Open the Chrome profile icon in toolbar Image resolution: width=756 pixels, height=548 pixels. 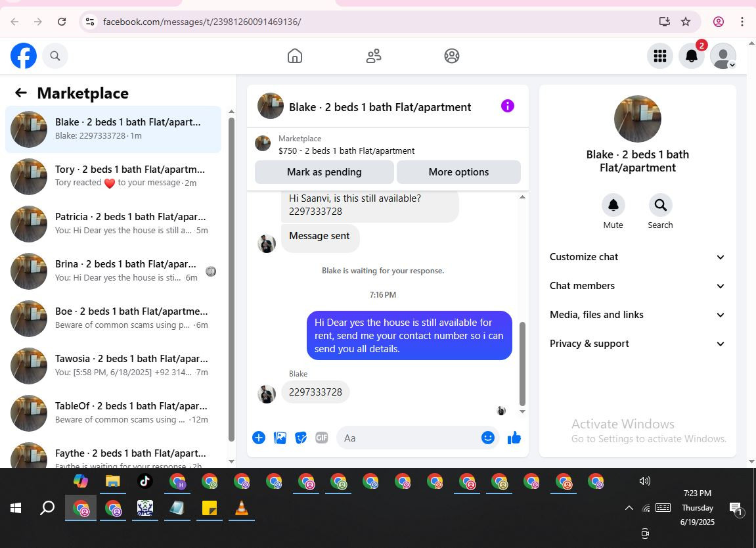[719, 22]
